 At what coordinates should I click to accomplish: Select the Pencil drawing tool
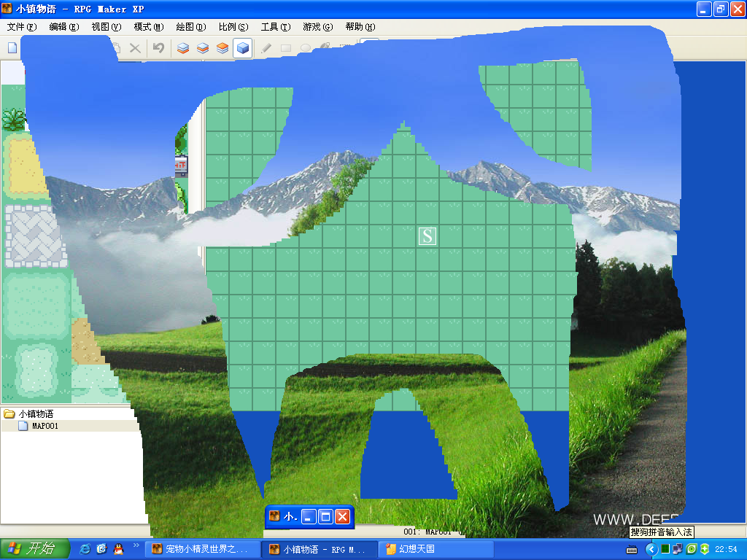click(266, 48)
